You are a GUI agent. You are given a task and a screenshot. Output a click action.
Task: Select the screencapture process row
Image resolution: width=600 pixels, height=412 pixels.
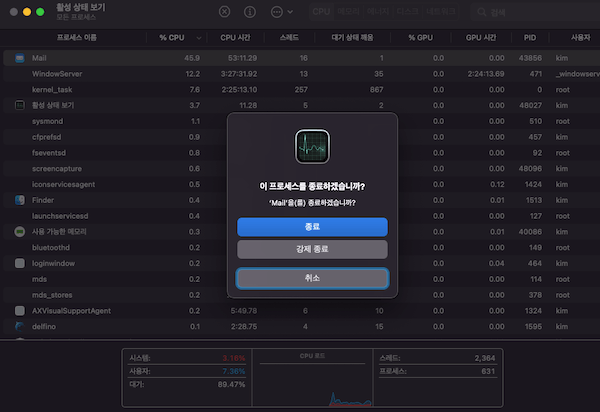[x=302, y=169]
